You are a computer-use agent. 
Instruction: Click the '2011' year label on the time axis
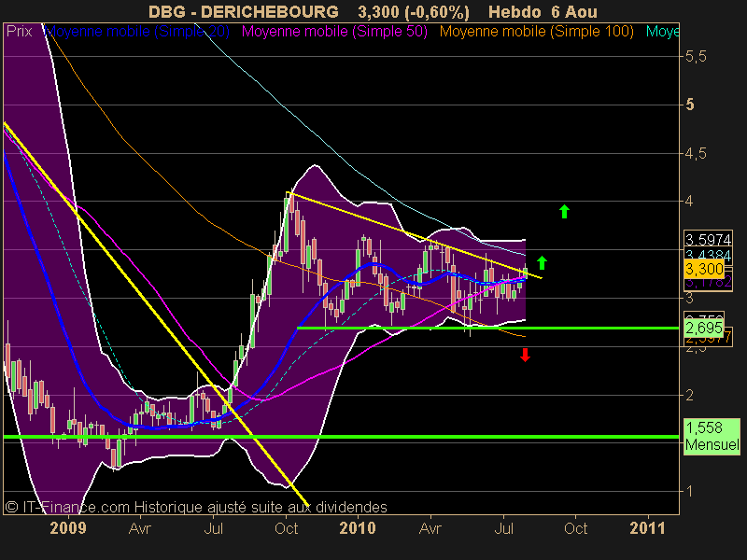(647, 528)
